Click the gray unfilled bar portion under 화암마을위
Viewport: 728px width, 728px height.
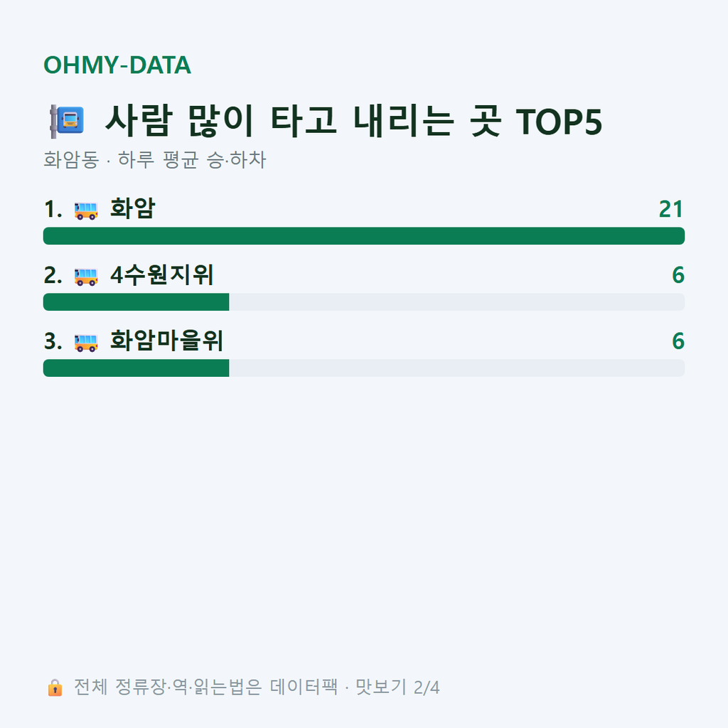point(457,368)
